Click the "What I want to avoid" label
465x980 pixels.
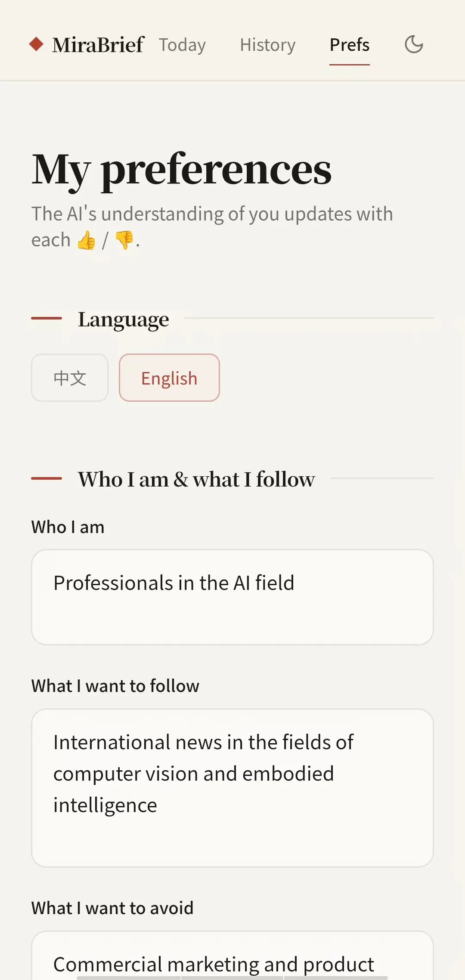point(112,908)
